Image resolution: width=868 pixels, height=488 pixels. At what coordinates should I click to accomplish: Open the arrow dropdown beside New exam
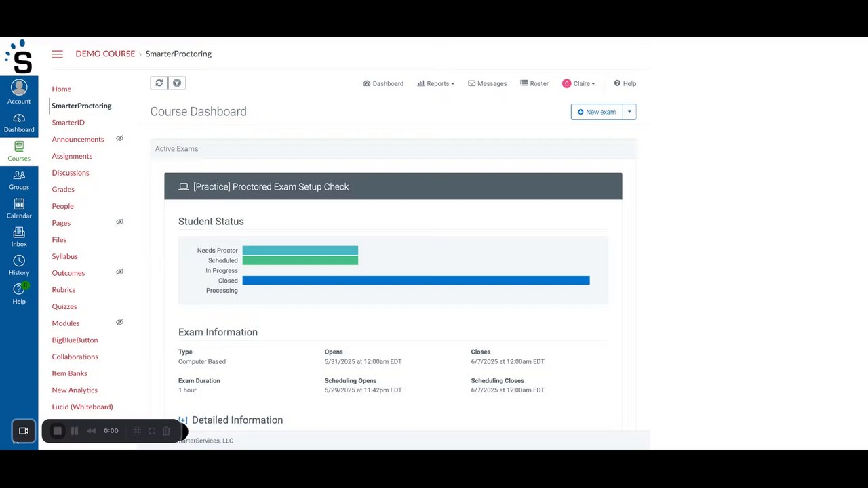pos(629,112)
